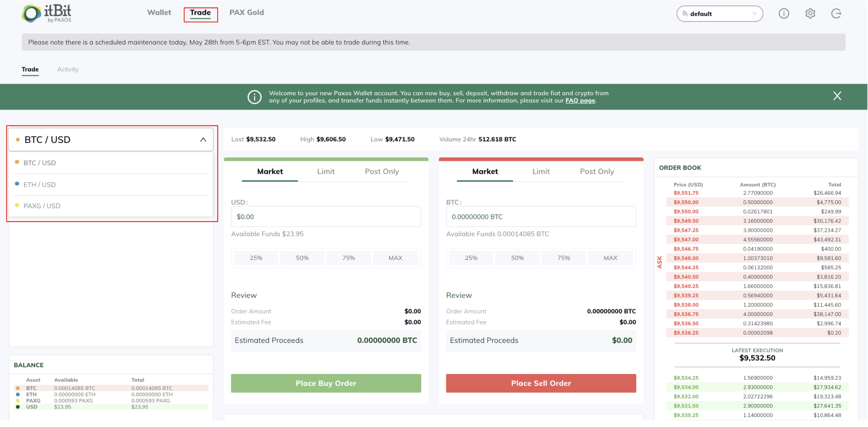The image size is (868, 427).
Task: Click Available Funds 0.00014085 BTC text
Action: pyautogui.click(x=497, y=234)
